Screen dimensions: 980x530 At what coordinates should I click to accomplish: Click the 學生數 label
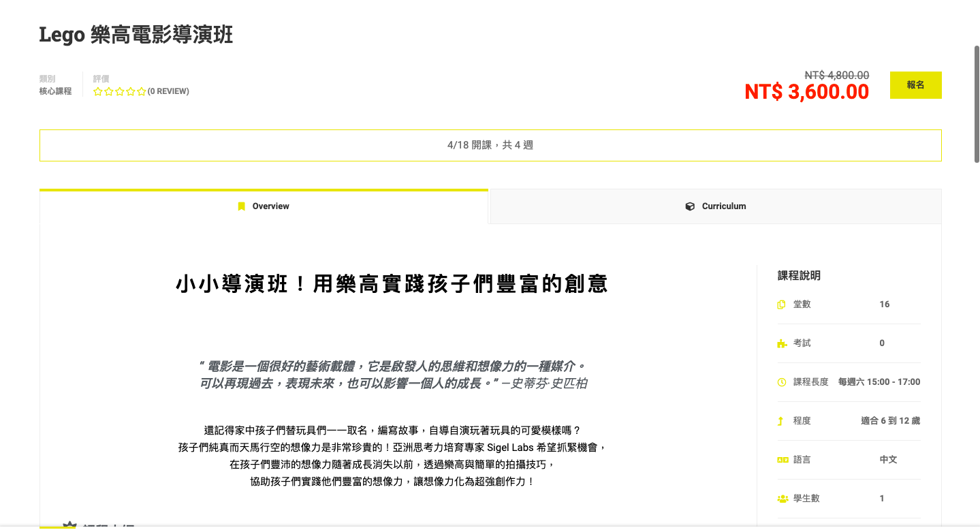[x=806, y=499]
